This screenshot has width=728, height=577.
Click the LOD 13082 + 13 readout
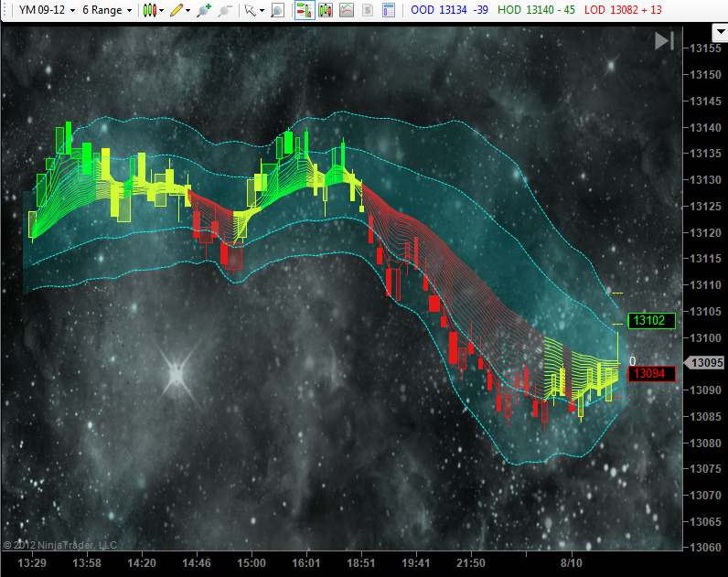pyautogui.click(x=623, y=10)
